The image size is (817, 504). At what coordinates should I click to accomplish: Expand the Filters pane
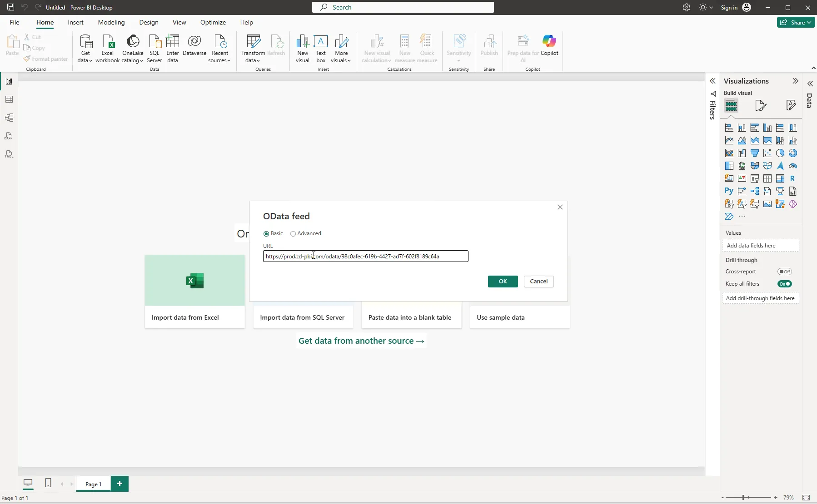coord(712,81)
